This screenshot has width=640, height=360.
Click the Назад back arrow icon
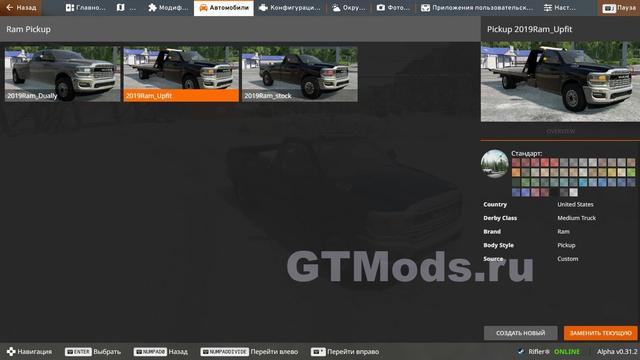pyautogui.click(x=9, y=7)
